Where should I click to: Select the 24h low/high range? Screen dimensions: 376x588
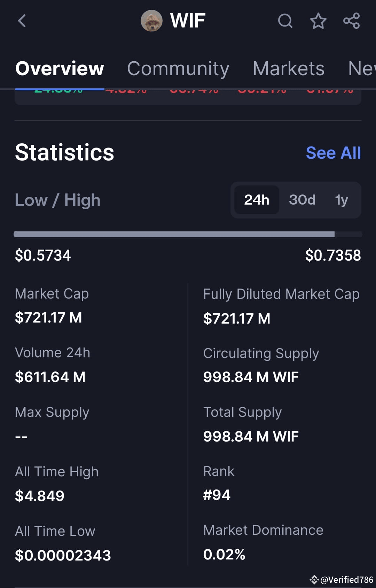pos(257,200)
